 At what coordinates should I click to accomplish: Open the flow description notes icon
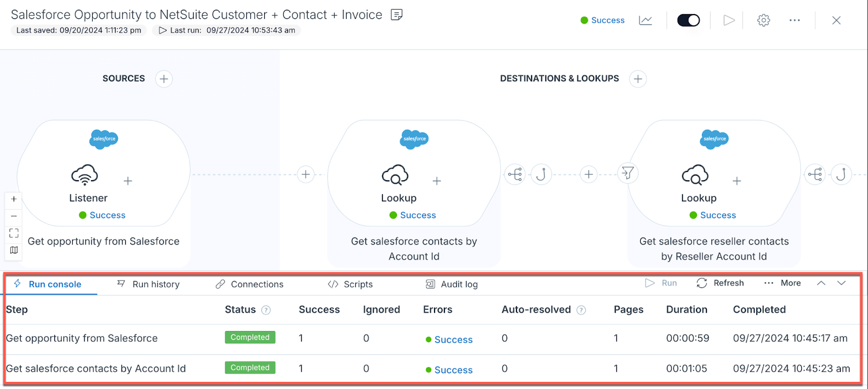(397, 15)
